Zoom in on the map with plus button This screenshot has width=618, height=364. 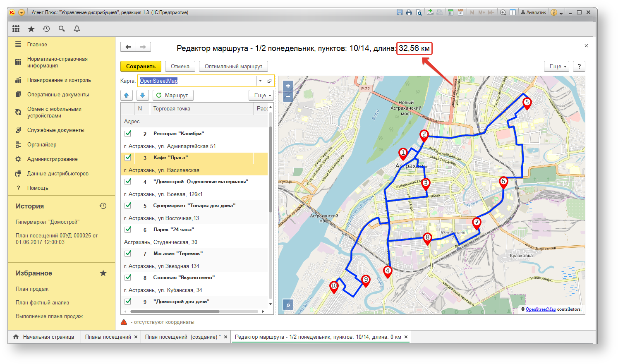288,86
